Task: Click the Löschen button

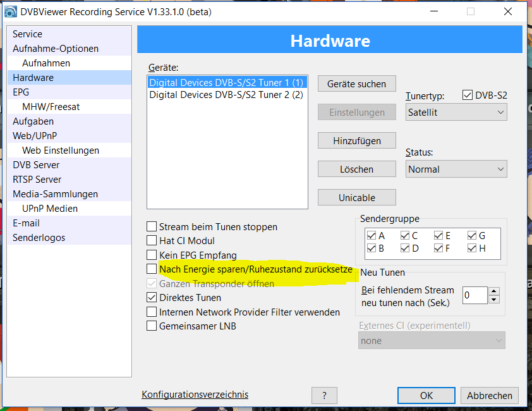Action: point(356,169)
